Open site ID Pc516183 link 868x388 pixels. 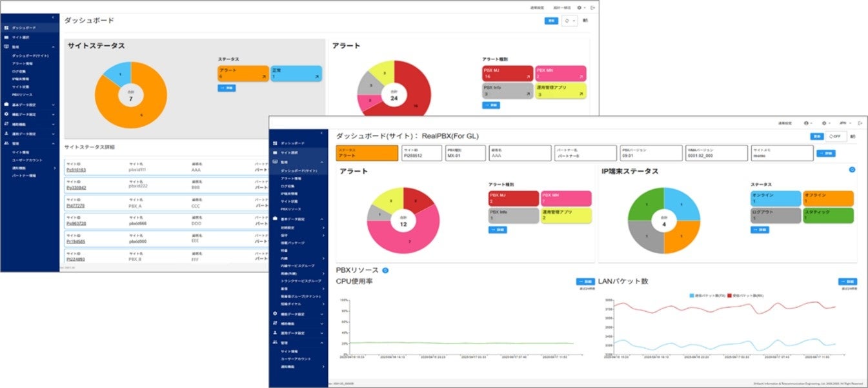(76, 170)
